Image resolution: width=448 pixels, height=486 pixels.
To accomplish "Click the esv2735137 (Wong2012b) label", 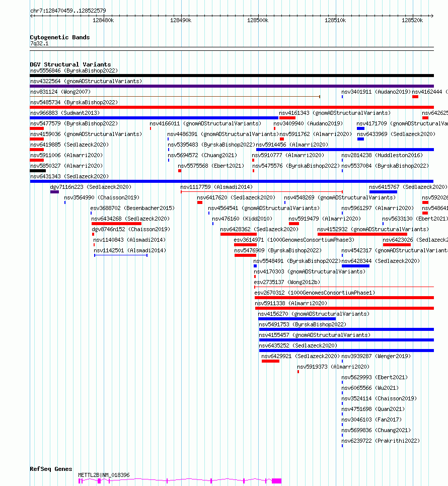I will point(287,282).
